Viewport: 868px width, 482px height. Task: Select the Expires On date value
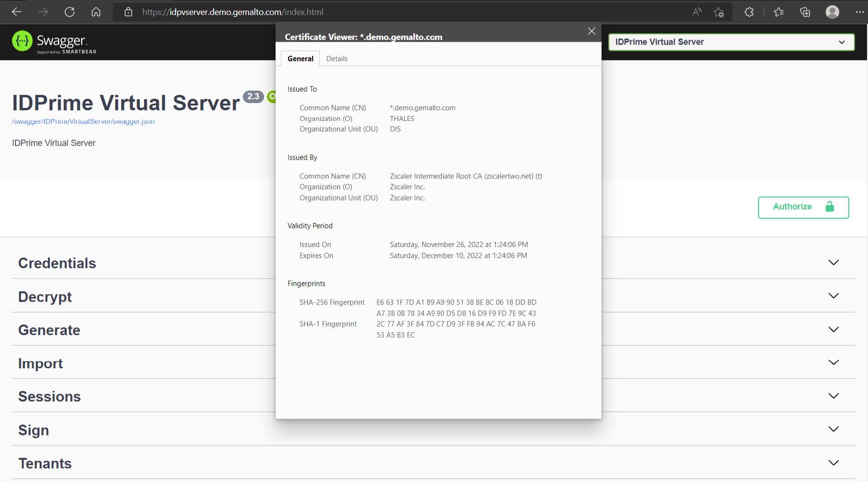458,256
